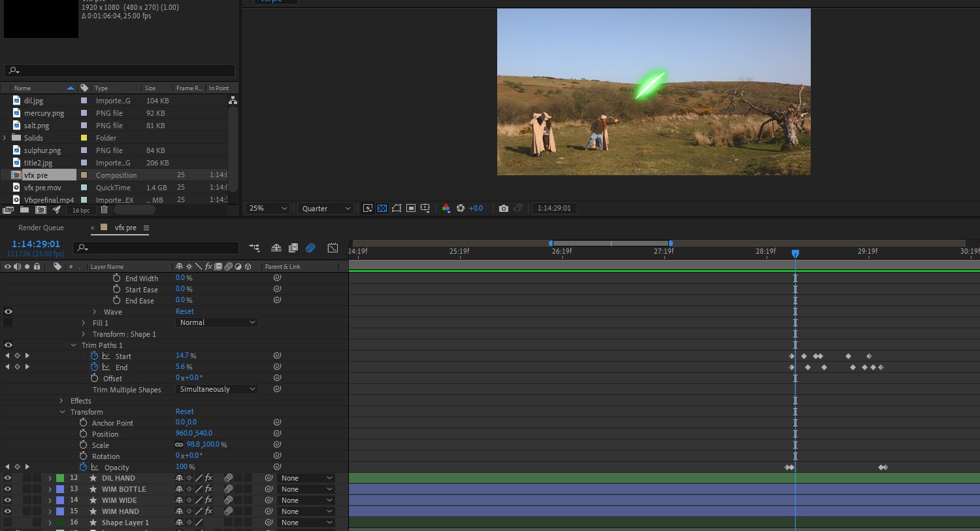Toggle mask and shape path visibility
980x531 pixels.
(x=397, y=209)
